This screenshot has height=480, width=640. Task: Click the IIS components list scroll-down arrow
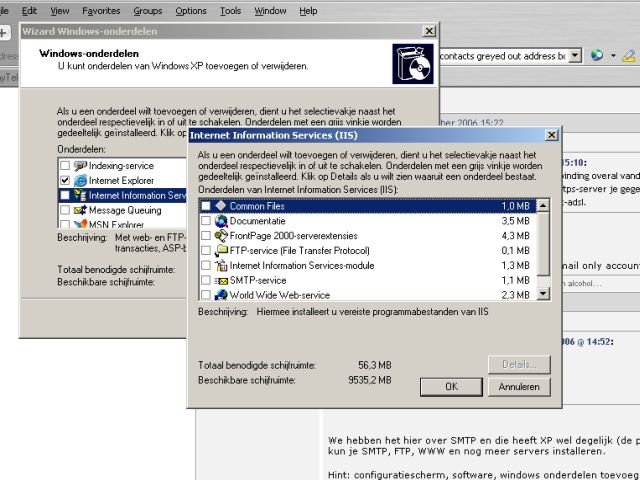point(543,293)
